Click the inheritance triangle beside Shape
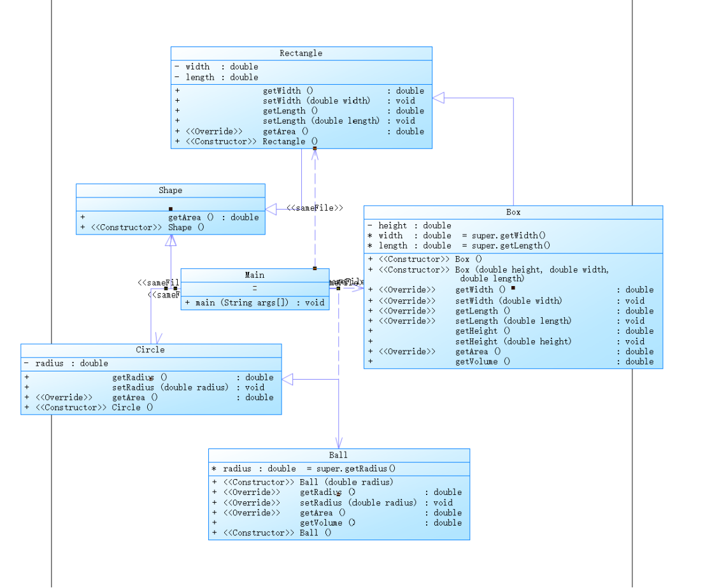Screen dimensions: 705x588 click(x=271, y=209)
